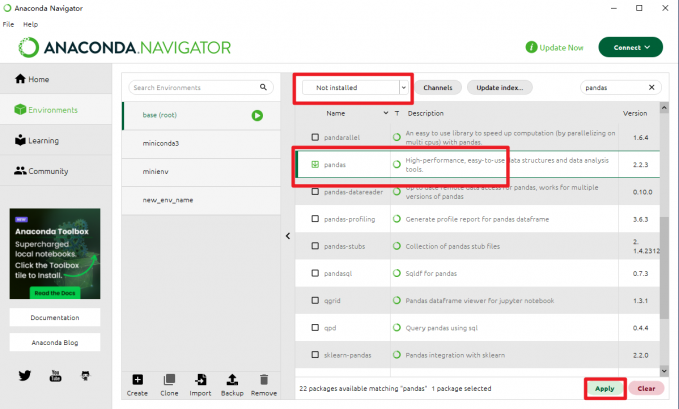Screen dimensions: 679x409
Task: Click the Anaconda Toolbox promo banner
Action: (55, 253)
